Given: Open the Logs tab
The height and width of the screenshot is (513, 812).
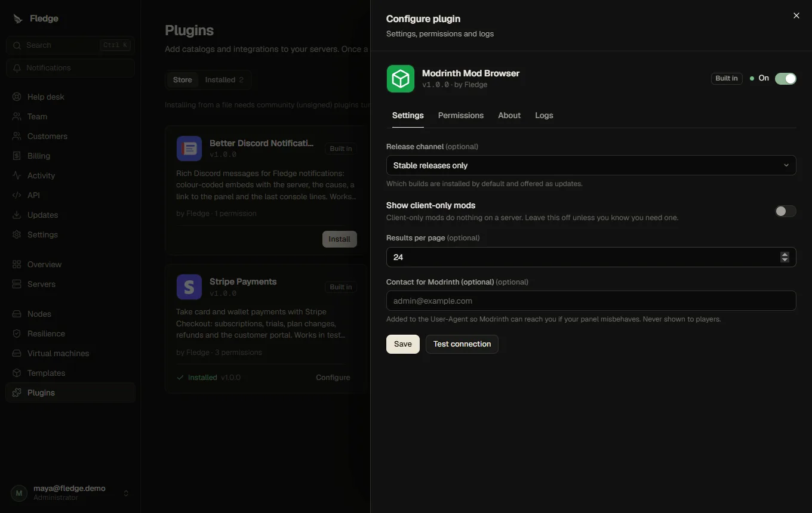Looking at the screenshot, I should point(544,115).
